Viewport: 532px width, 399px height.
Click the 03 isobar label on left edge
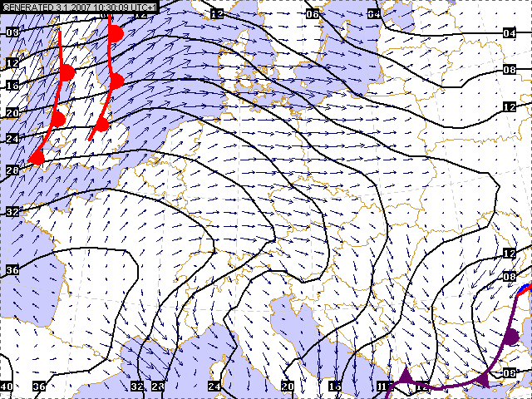click(12, 32)
